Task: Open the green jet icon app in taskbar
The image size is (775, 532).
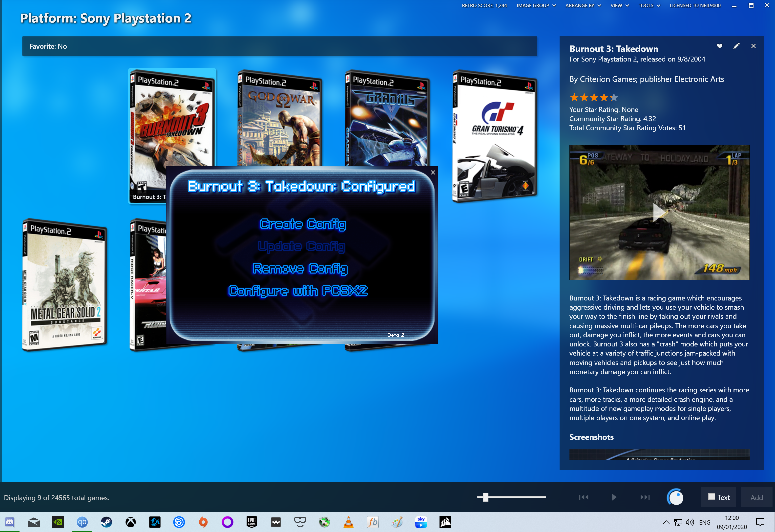Action: [x=324, y=522]
